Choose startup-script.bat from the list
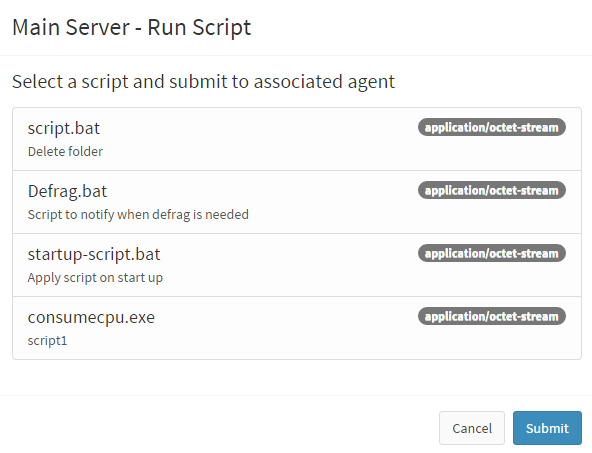 coord(297,265)
